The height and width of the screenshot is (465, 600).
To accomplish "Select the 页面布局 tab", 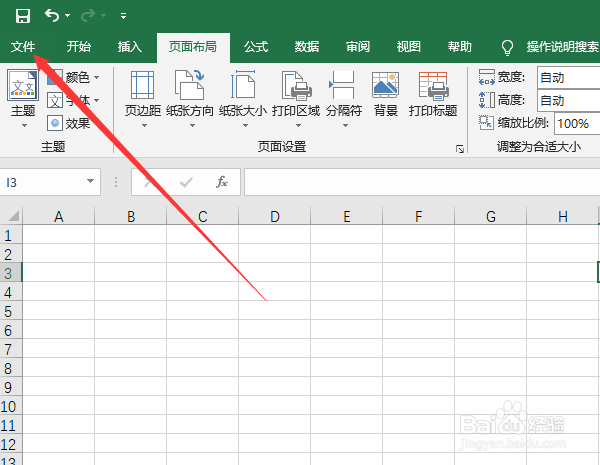I will (193, 47).
